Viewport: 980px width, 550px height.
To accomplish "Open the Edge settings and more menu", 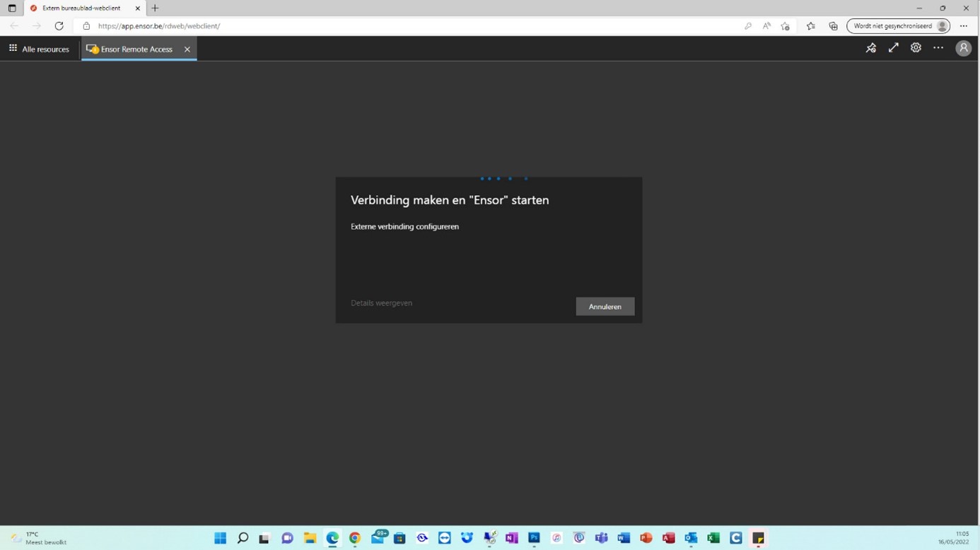I will [964, 26].
